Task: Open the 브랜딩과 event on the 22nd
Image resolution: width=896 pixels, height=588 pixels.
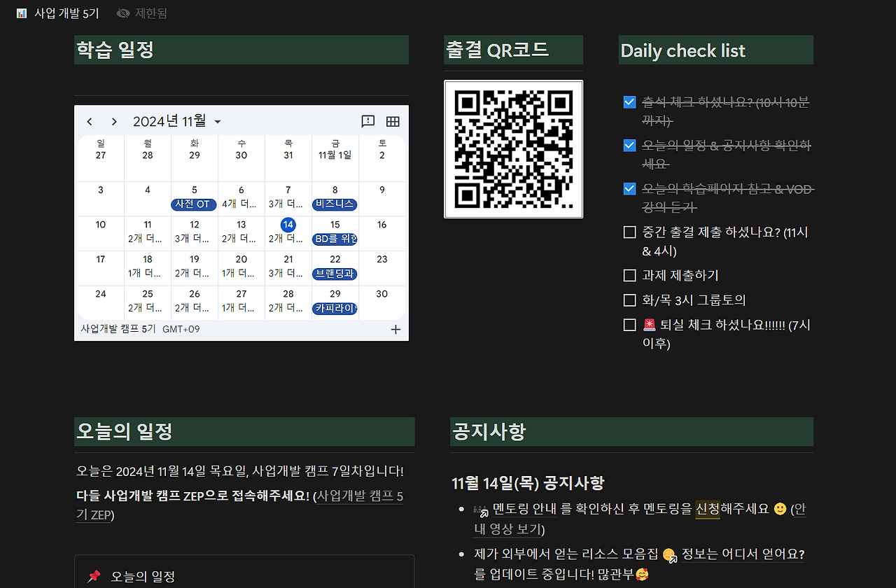Action: pyautogui.click(x=335, y=274)
